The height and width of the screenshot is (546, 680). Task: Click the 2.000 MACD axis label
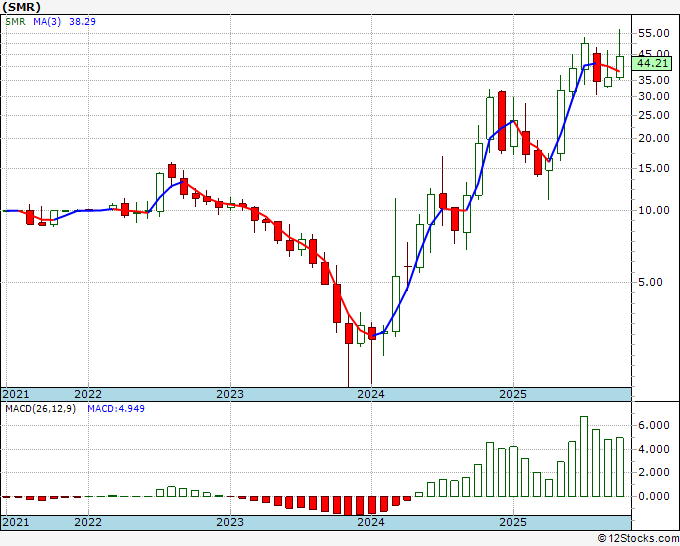pos(654,472)
